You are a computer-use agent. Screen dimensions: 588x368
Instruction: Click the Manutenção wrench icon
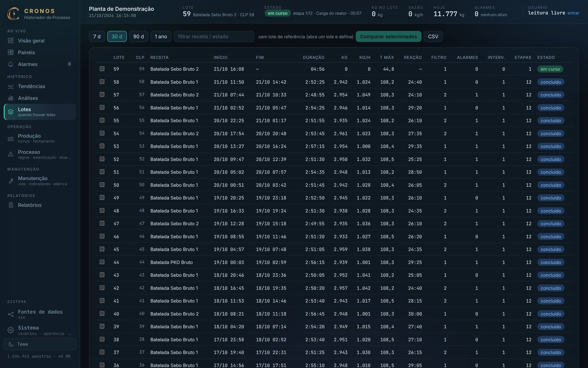(x=11, y=181)
